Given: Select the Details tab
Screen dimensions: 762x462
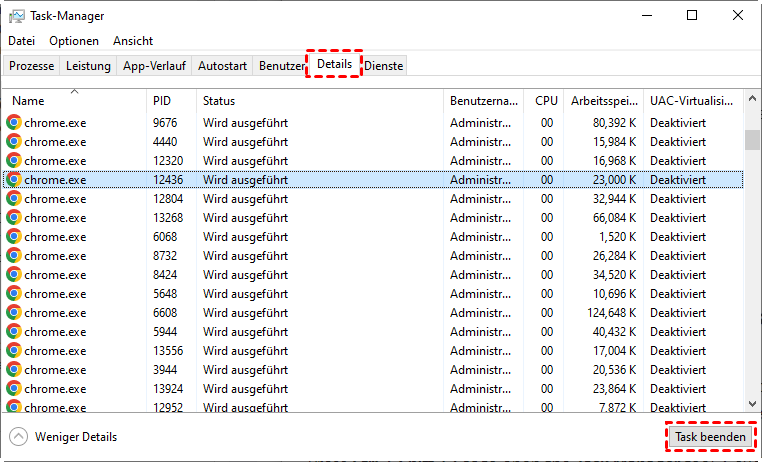Looking at the screenshot, I should click(334, 64).
